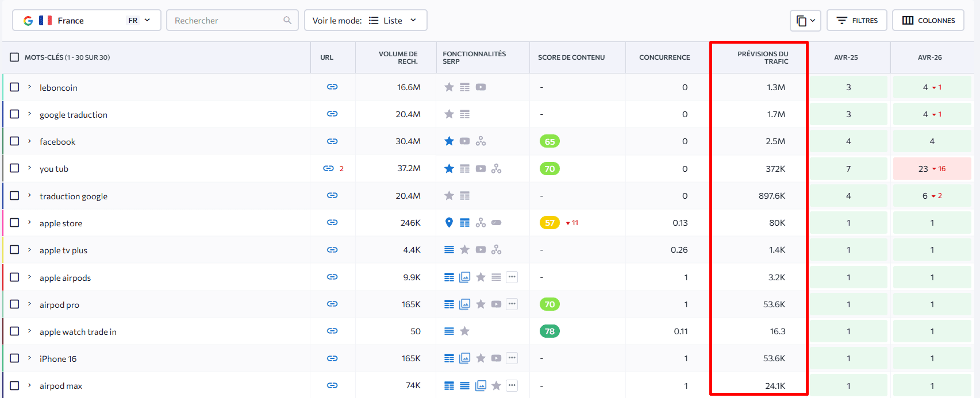Expand the apple store row chevron
Screen dimensions: 980x398
click(29, 222)
